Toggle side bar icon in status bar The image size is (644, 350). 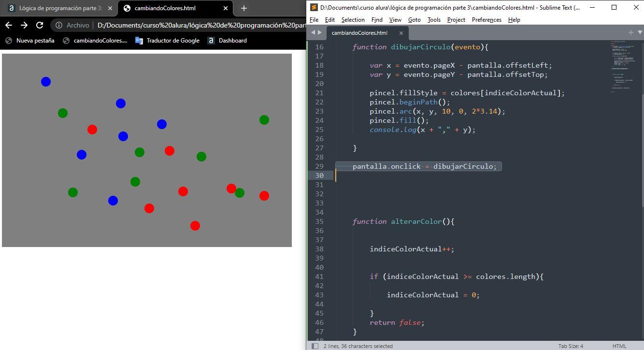point(315,346)
